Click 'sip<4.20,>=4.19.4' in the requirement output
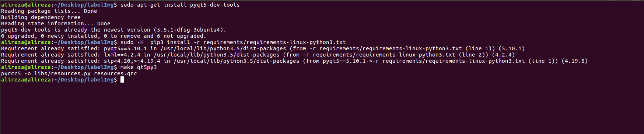This screenshot has width=644, height=134. click(132, 61)
